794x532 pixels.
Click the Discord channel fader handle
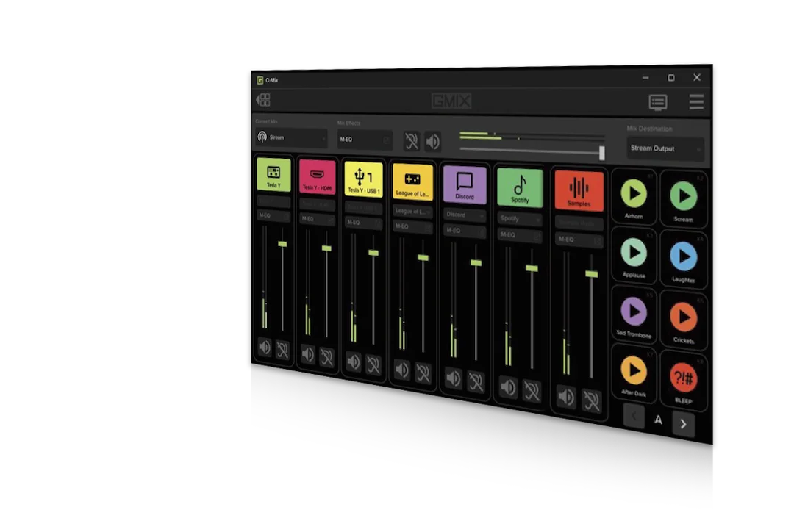(476, 263)
